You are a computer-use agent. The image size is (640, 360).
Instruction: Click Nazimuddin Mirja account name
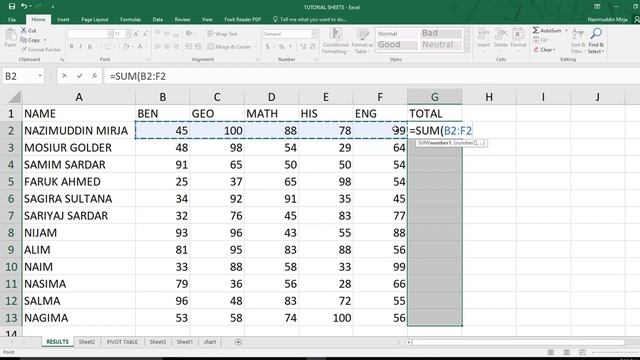(607, 19)
